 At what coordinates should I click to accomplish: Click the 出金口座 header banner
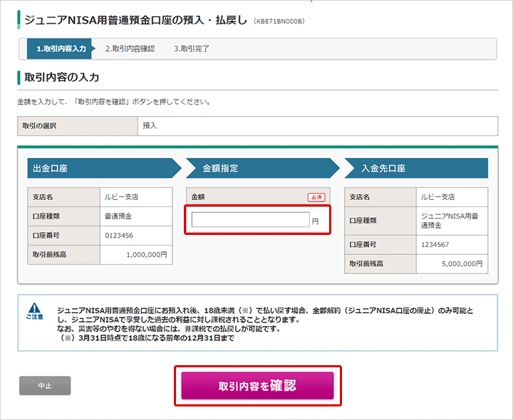104,168
